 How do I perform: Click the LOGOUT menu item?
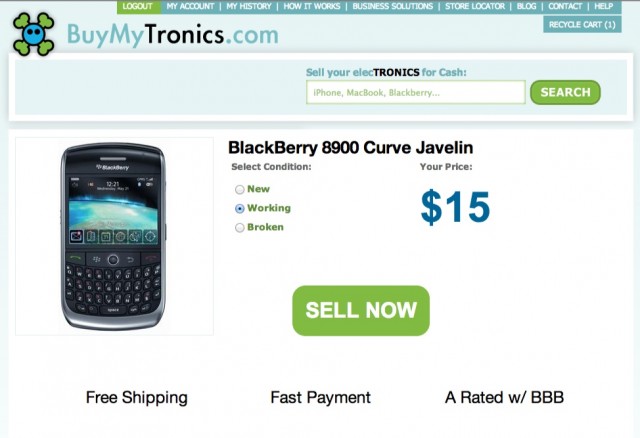coord(138,7)
